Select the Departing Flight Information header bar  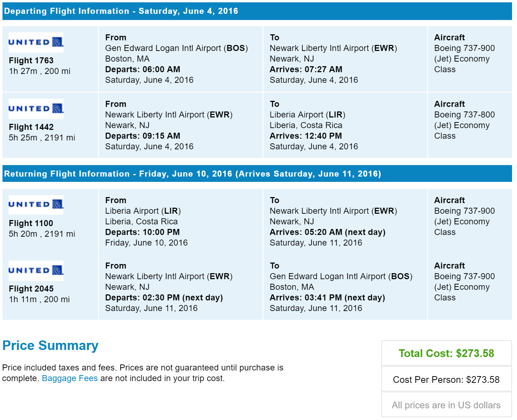(x=257, y=11)
